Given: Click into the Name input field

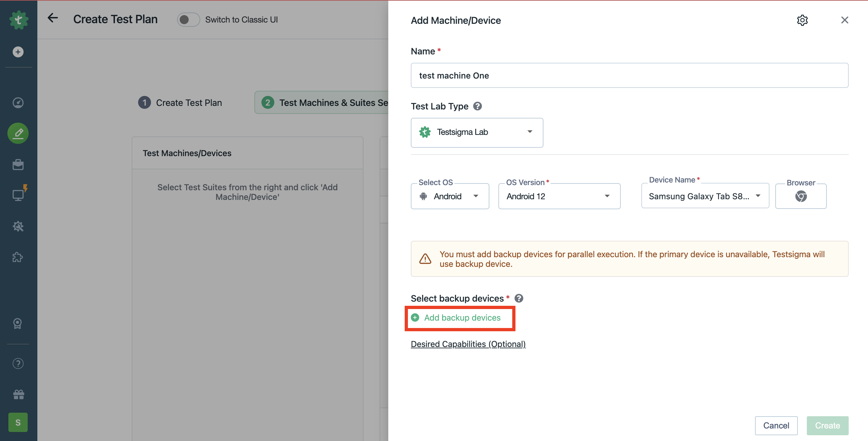Looking at the screenshot, I should coord(629,75).
